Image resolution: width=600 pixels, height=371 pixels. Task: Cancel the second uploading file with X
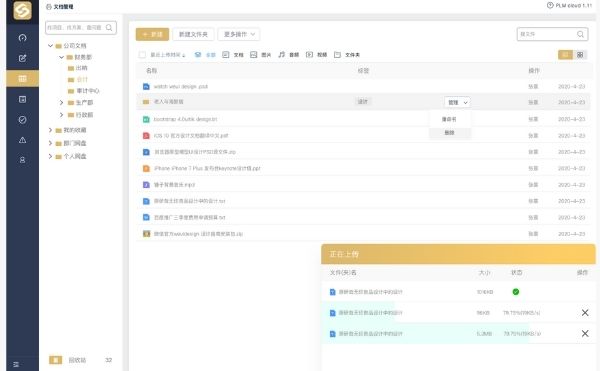[x=585, y=313]
